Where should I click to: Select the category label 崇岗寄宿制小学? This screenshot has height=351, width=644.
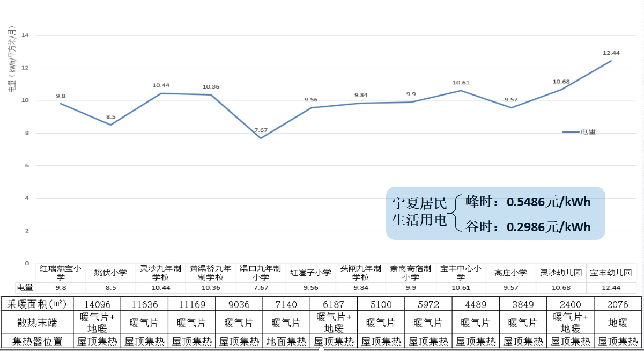click(x=411, y=273)
